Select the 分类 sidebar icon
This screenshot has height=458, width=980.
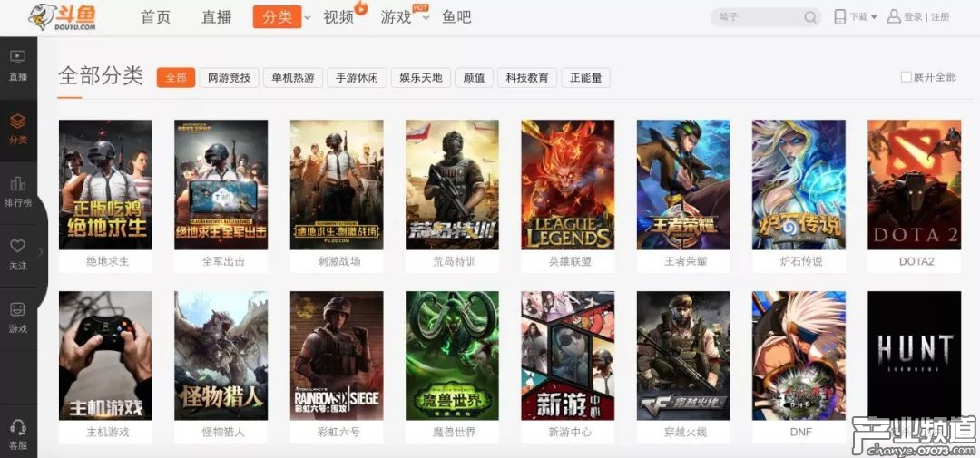pyautogui.click(x=18, y=130)
